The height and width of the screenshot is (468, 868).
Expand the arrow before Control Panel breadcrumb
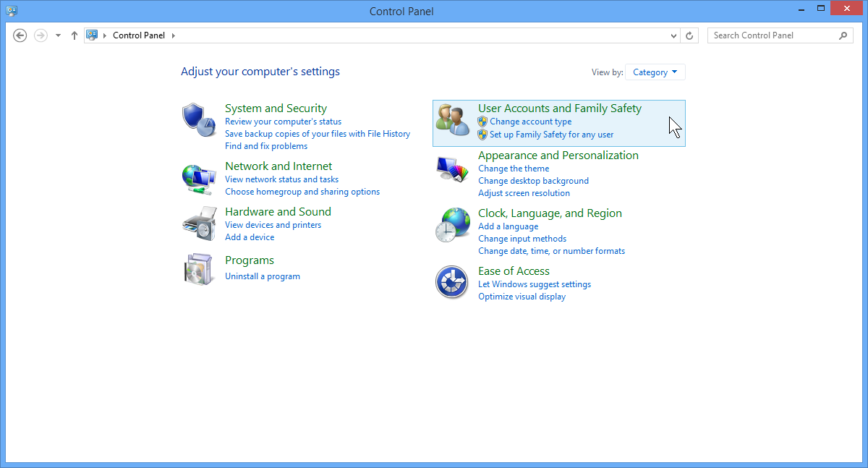point(105,35)
